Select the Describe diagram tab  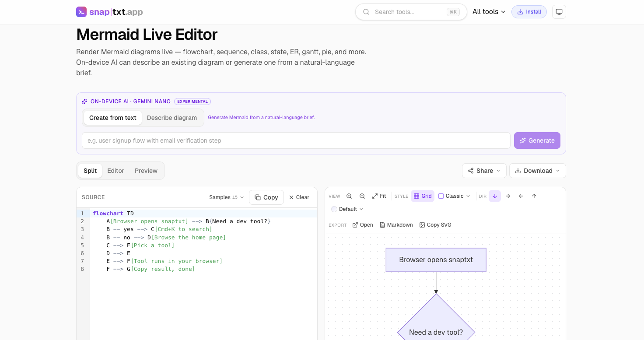point(172,118)
